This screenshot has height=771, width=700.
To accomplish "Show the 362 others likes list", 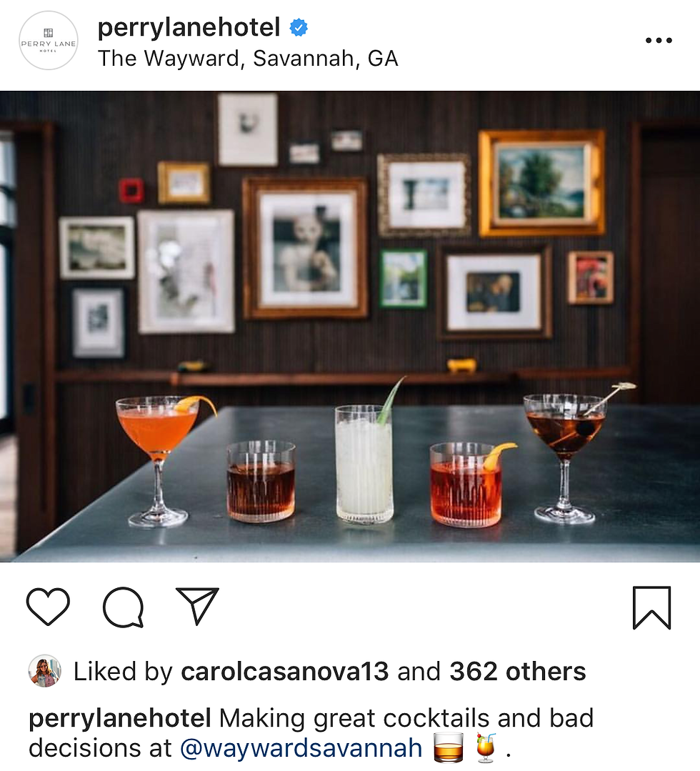I will click(x=518, y=671).
